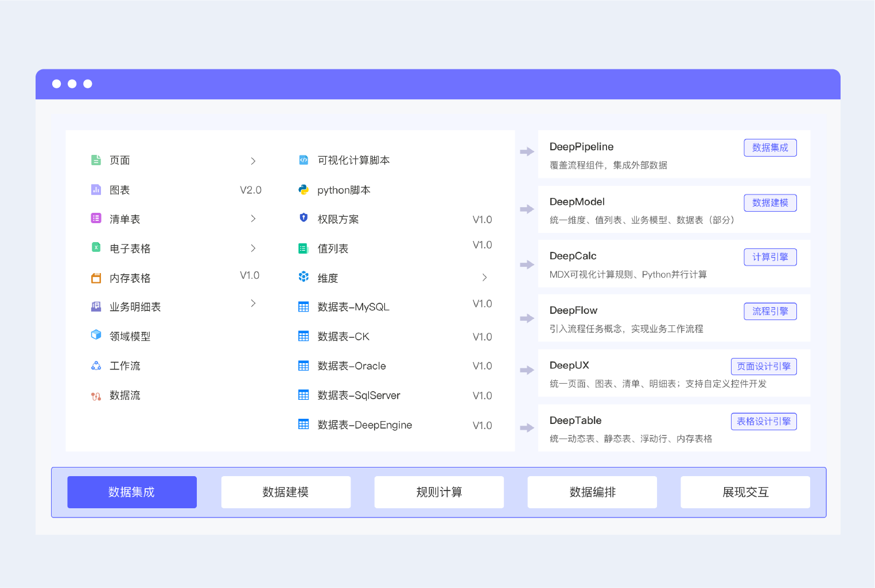Select the 数据集成 bottom tab
Screen dimensions: 875x588
point(132,492)
